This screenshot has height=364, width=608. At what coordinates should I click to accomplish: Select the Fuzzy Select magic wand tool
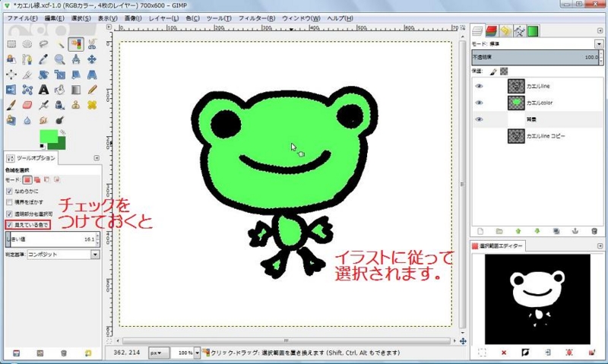tap(60, 44)
